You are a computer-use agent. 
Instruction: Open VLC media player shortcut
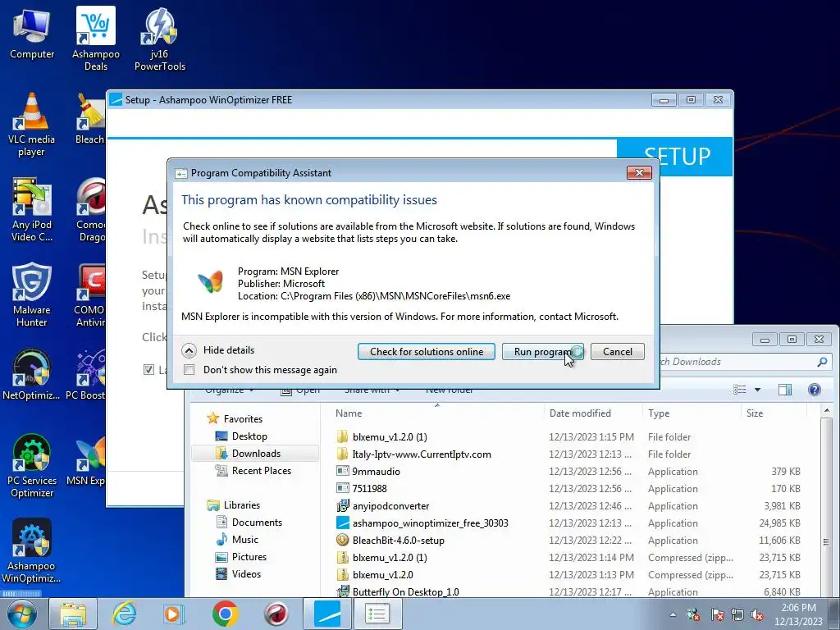click(32, 125)
